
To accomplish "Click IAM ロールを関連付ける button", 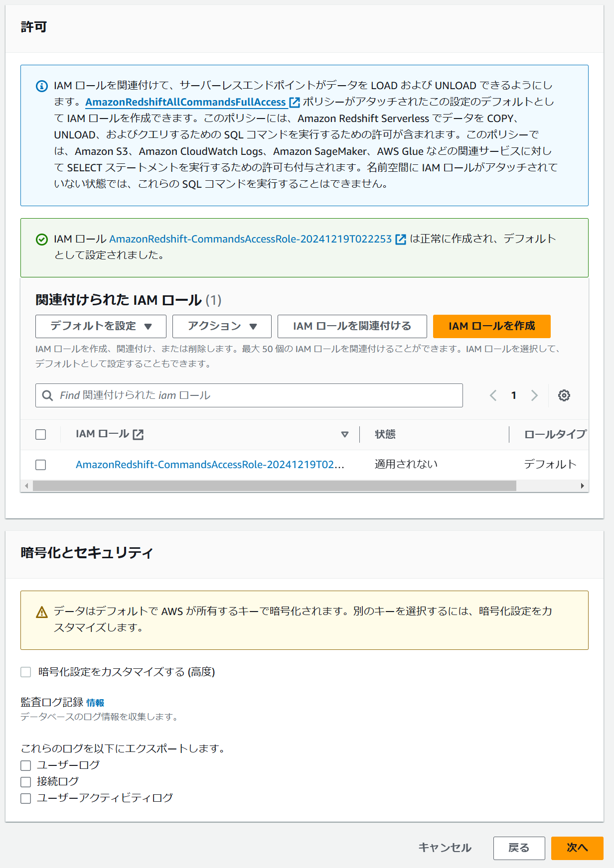I will (352, 326).
